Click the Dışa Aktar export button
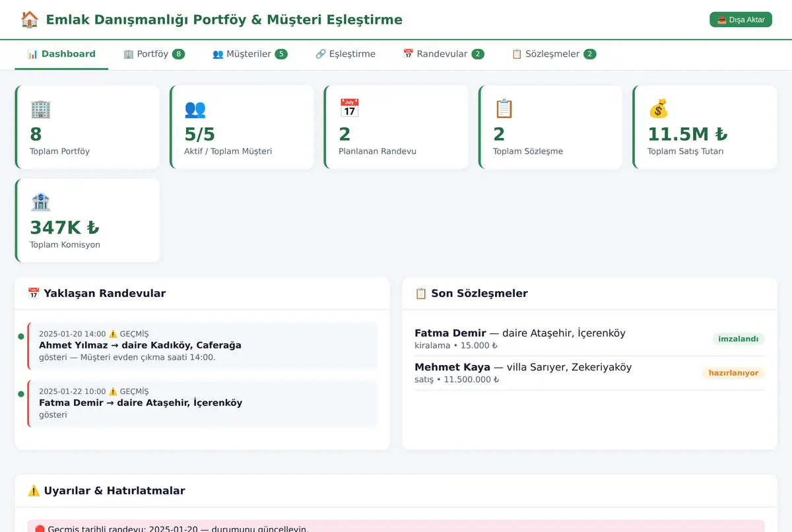The image size is (792, 532). pos(741,20)
